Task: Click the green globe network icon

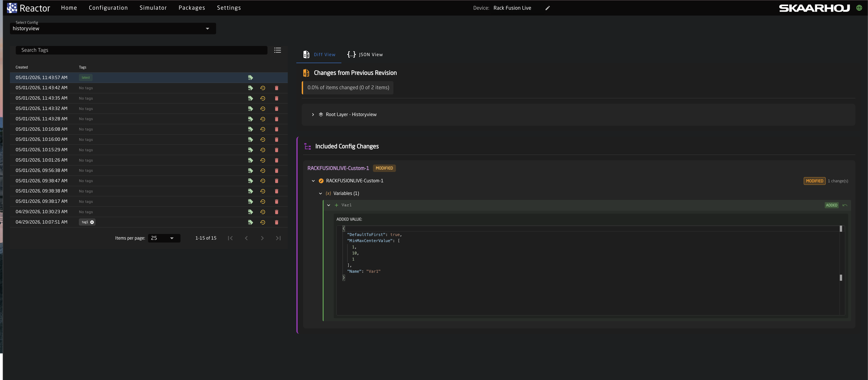Action: pos(859,8)
